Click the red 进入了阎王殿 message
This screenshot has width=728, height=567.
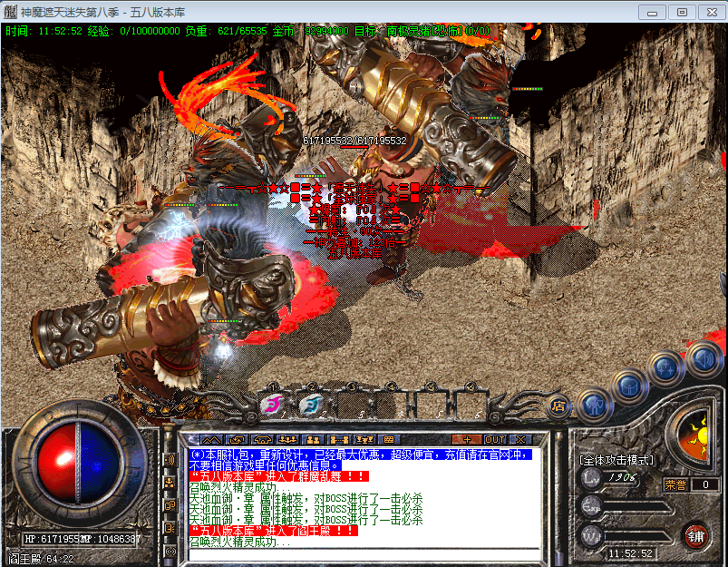(274, 531)
